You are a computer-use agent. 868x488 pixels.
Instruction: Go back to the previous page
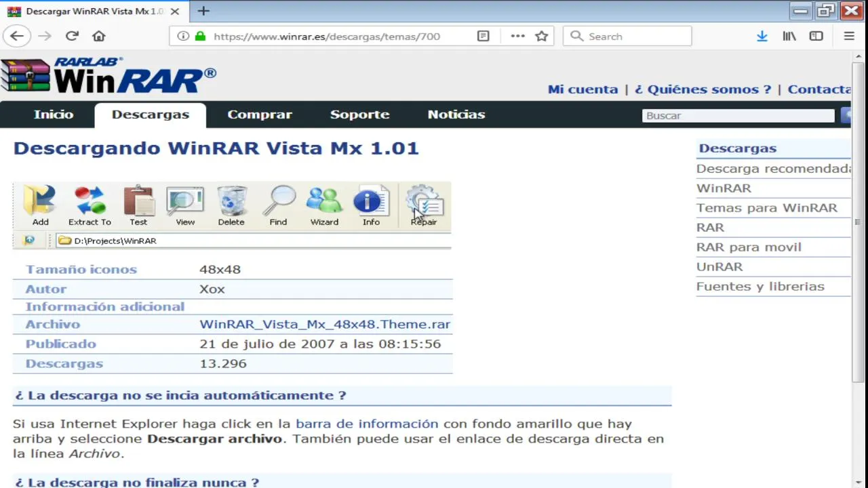click(17, 36)
